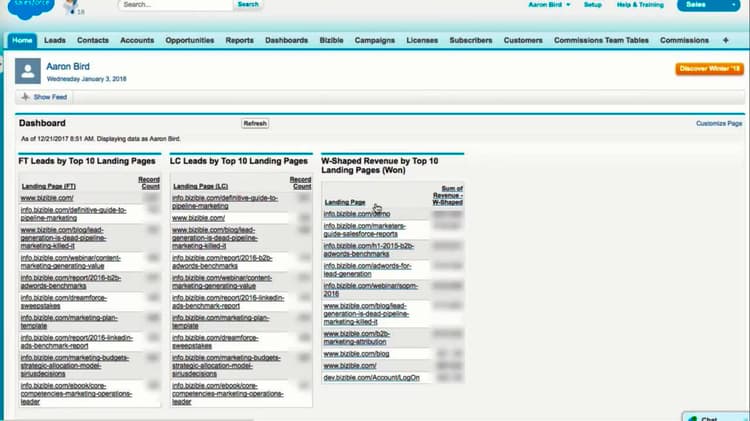This screenshot has width=750, height=421.
Task: Click the Discover Winter '18 button
Action: [710, 69]
